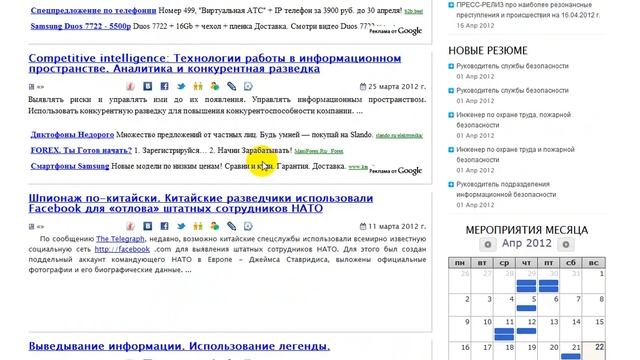Image resolution: width=640 pixels, height=360 pixels.
Task: Click blue bullet beside Руководитель подразделения информационной безопасности
Action: pyautogui.click(x=451, y=184)
